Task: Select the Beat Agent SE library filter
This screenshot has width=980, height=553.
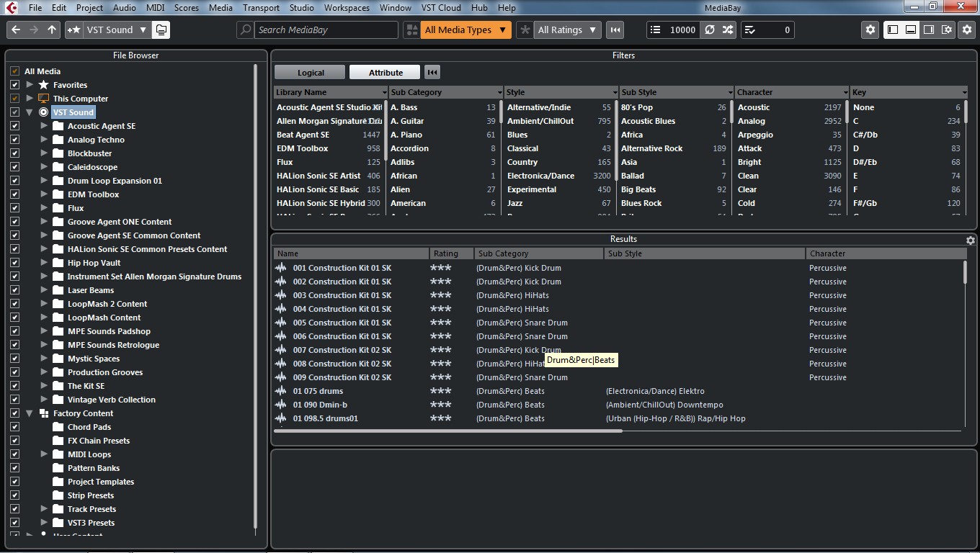Action: pyautogui.click(x=329, y=135)
